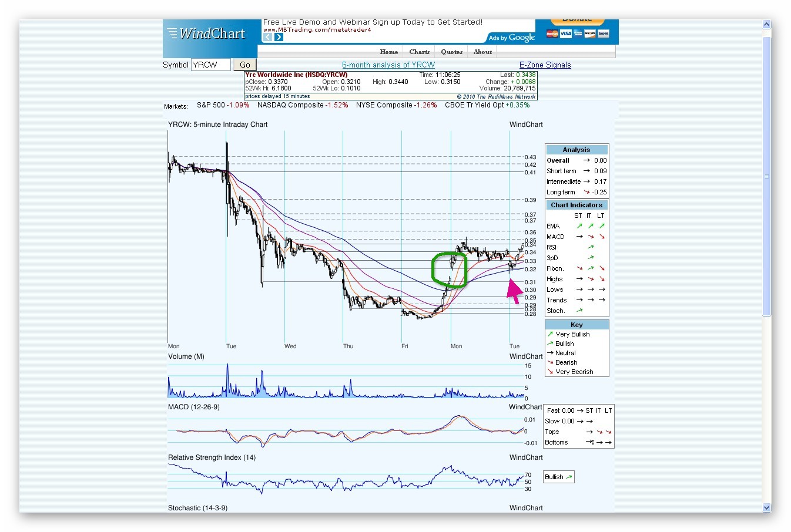Open the 6-month analysis of YRCW link
This screenshot has width=791, height=532.
pyautogui.click(x=388, y=65)
